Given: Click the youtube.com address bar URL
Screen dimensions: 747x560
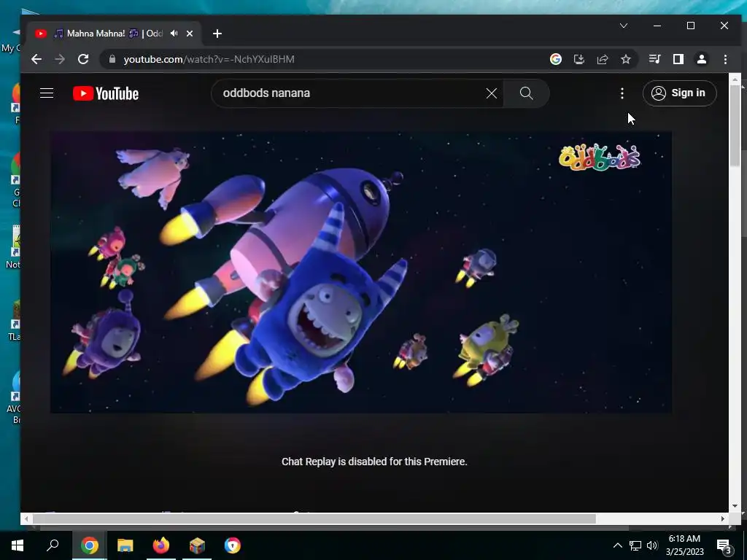Looking at the screenshot, I should [x=209, y=59].
